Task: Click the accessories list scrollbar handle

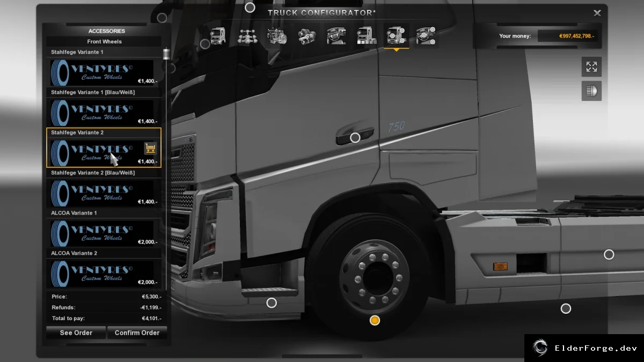Action: pyautogui.click(x=166, y=54)
